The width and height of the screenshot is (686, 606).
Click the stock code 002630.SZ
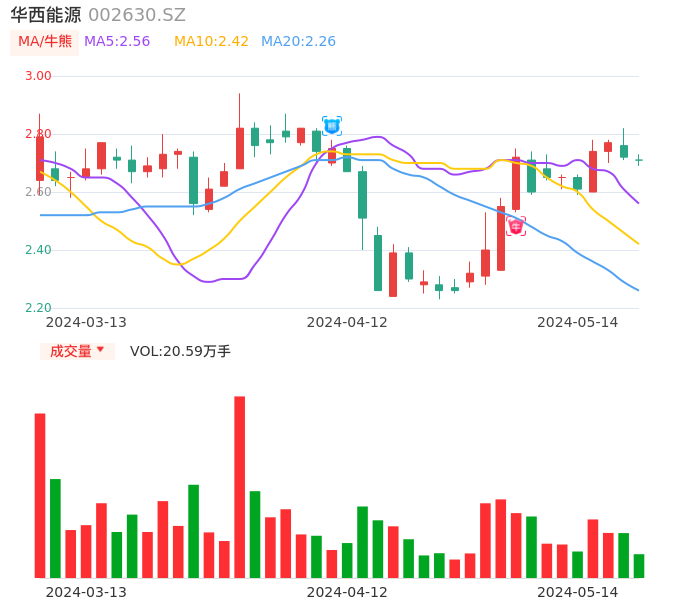[137, 15]
